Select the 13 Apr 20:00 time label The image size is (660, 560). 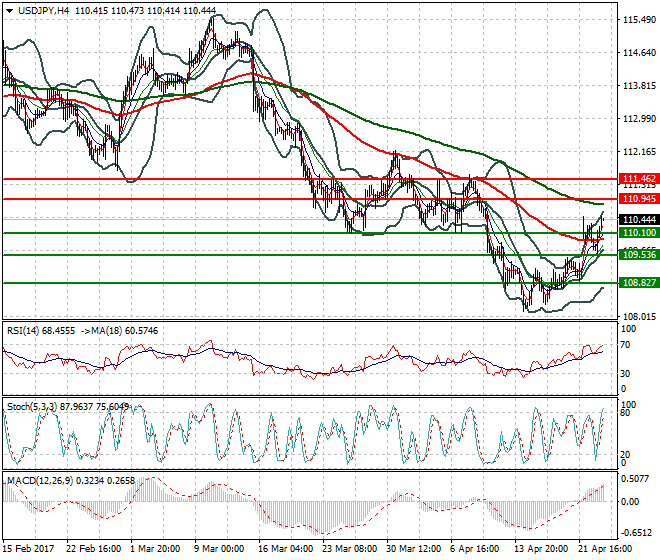541,549
